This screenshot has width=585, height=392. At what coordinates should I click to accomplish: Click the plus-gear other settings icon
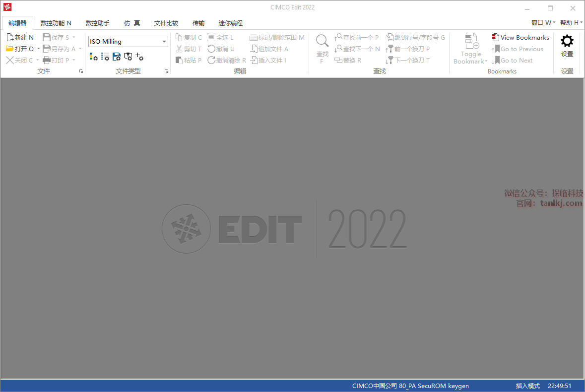(139, 57)
